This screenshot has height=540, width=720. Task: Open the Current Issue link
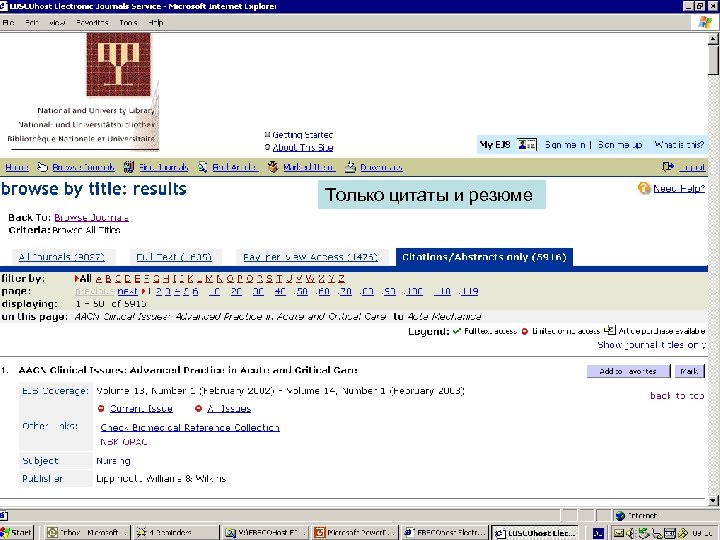click(141, 409)
